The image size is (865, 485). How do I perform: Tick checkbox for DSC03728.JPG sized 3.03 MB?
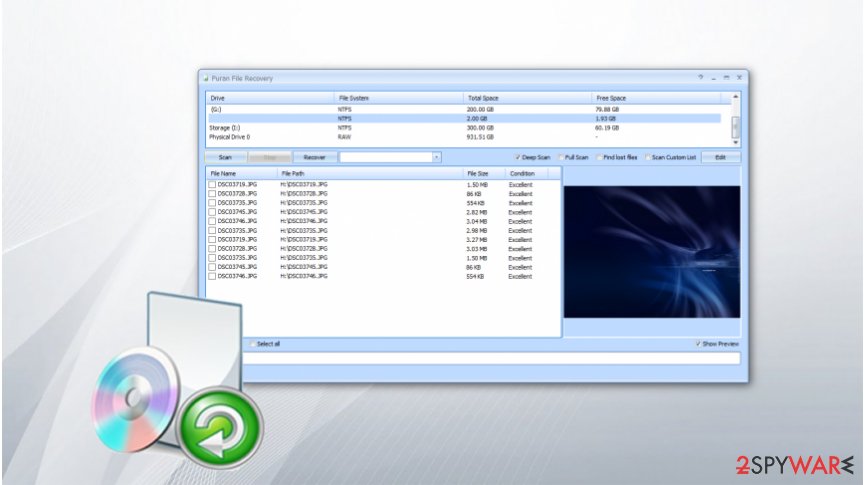click(212, 249)
